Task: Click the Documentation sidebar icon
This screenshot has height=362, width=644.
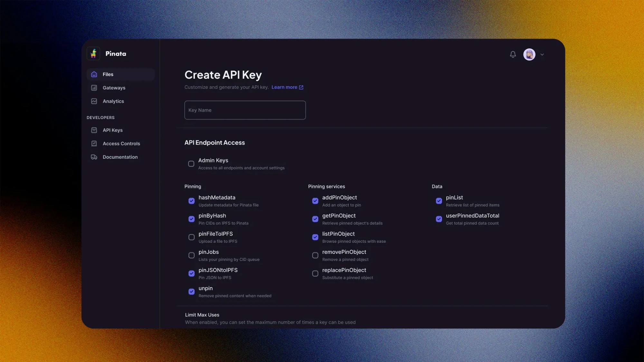Action: point(94,157)
